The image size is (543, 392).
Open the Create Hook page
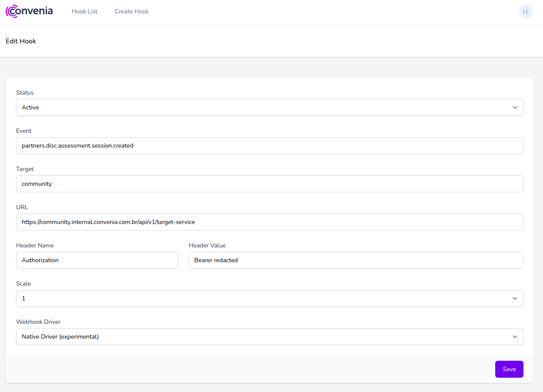coord(132,12)
